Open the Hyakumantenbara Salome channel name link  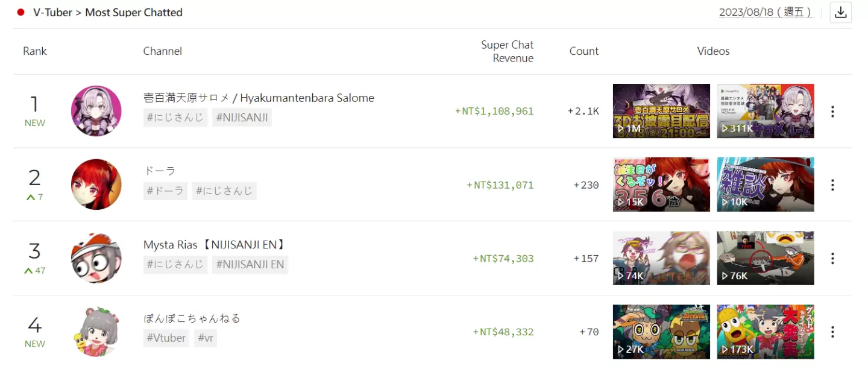(259, 98)
